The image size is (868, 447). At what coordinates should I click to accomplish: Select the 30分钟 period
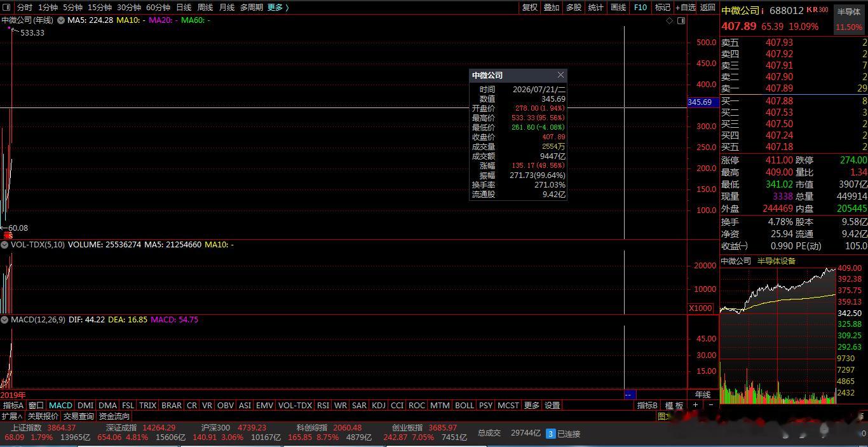(x=129, y=7)
